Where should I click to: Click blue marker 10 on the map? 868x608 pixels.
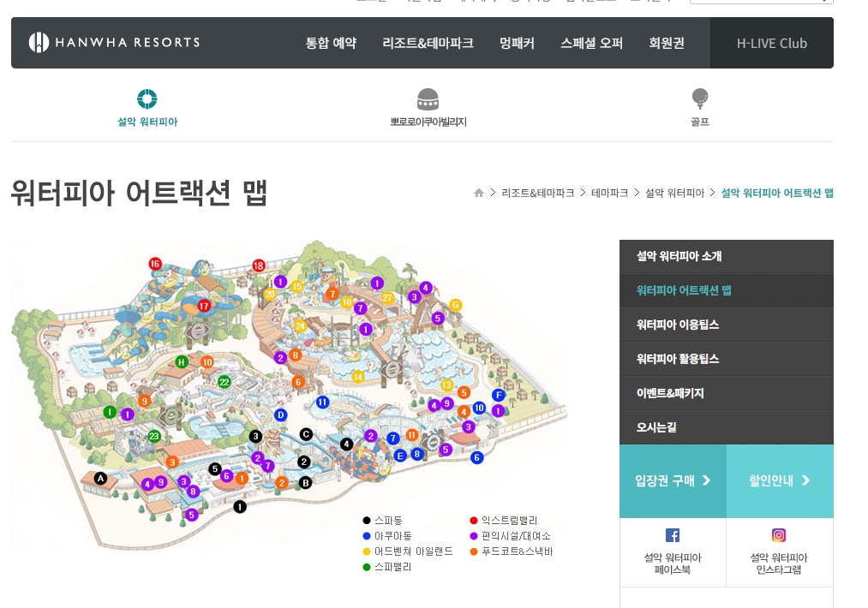[x=479, y=408]
